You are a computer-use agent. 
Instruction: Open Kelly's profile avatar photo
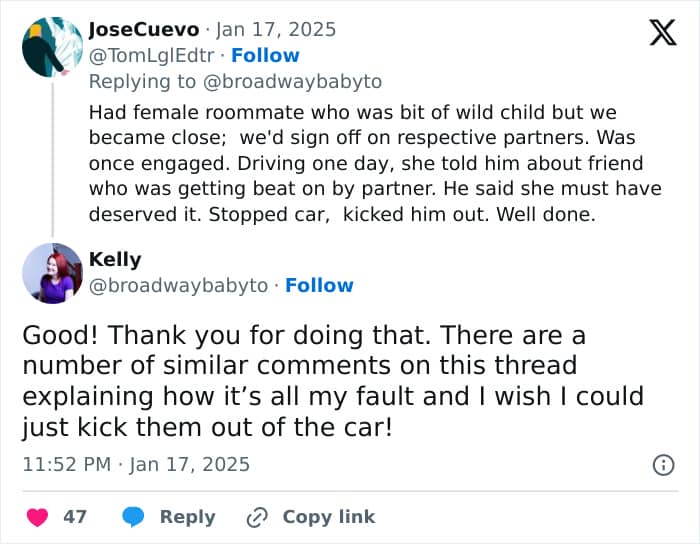coord(52,274)
